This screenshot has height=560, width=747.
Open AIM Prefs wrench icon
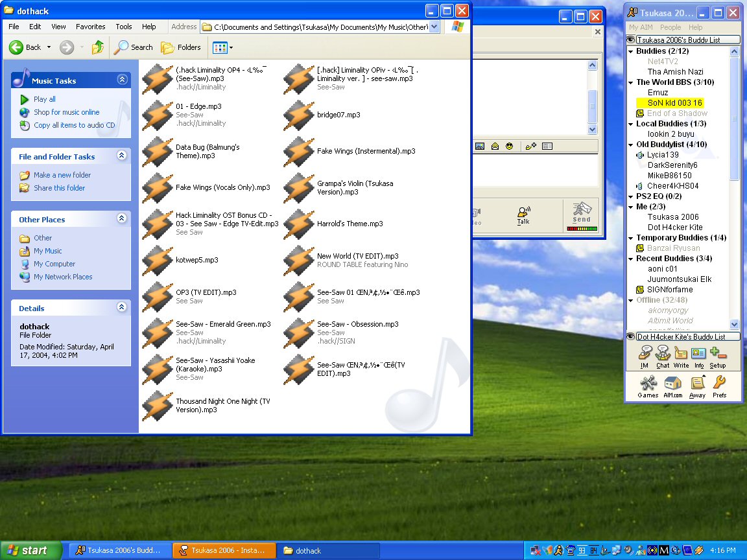point(719,385)
